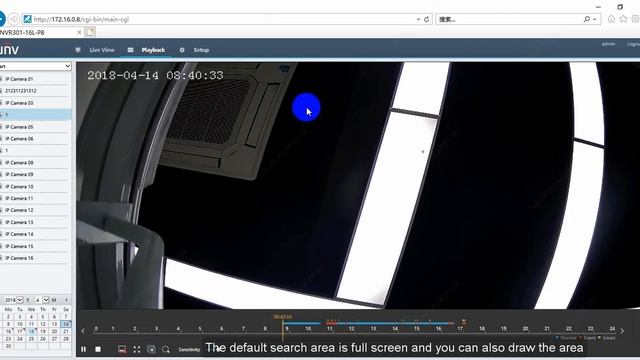Open browser home page icon
640x360 pixels.
click(611, 19)
